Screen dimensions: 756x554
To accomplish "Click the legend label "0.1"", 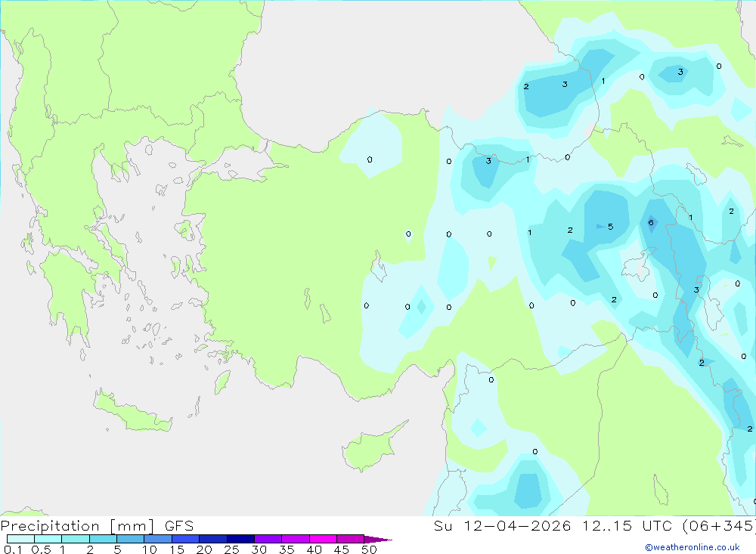I will point(13,549).
